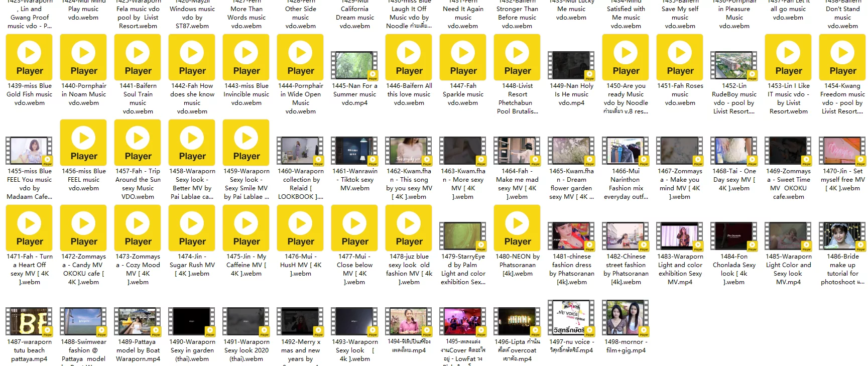Click the 1442-Fah How does she know file icon
Screen dimensions: 868x366
click(192, 57)
